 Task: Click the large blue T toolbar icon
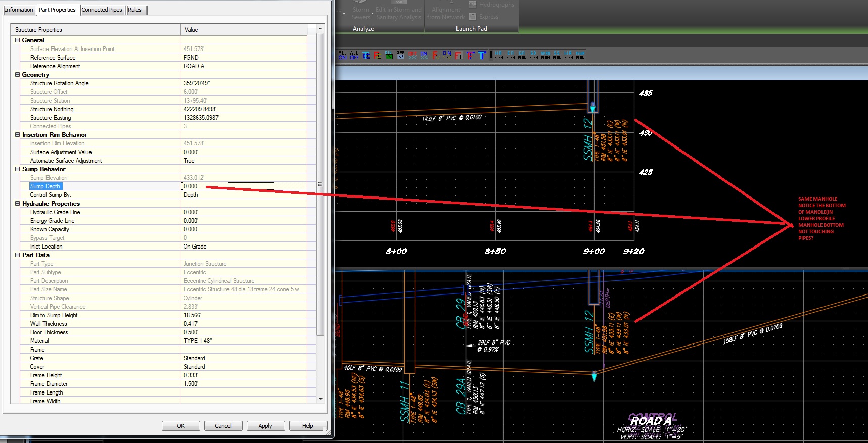click(482, 55)
